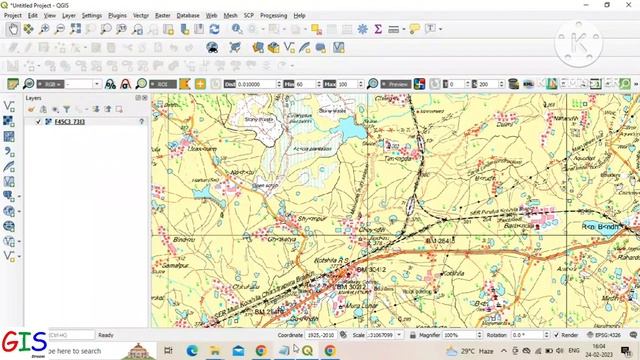Click Zoom to Native Resolution icon
The image size is (640, 360).
(122, 29)
